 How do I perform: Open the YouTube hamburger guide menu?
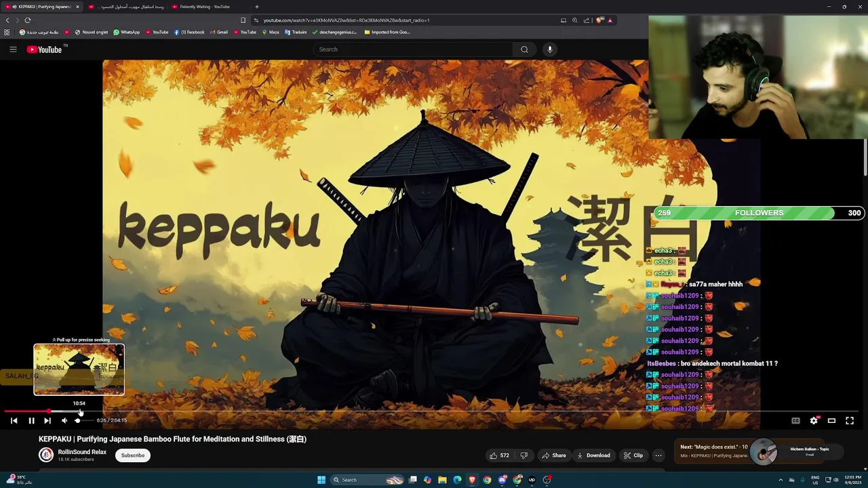tap(13, 49)
